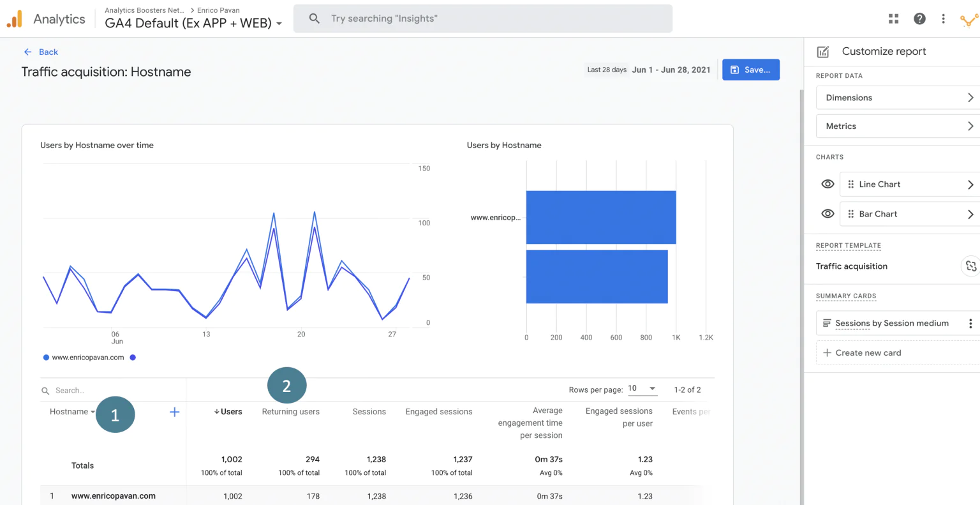980x505 pixels.
Task: Sort table by Returning users column
Action: click(x=290, y=412)
